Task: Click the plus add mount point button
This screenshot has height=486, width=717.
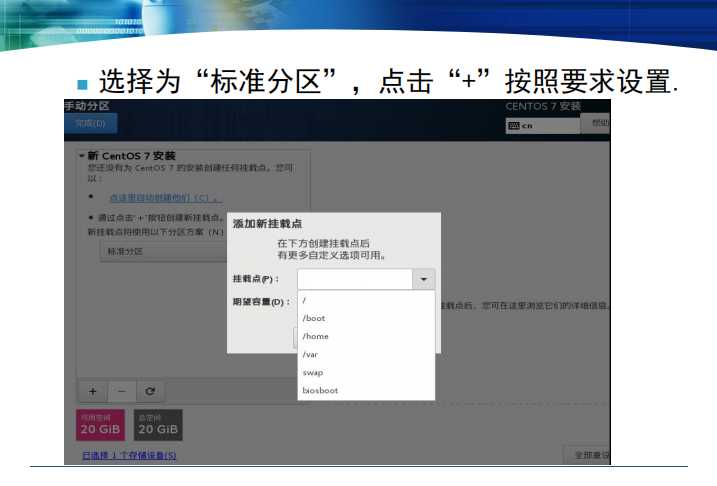Action: pyautogui.click(x=93, y=391)
